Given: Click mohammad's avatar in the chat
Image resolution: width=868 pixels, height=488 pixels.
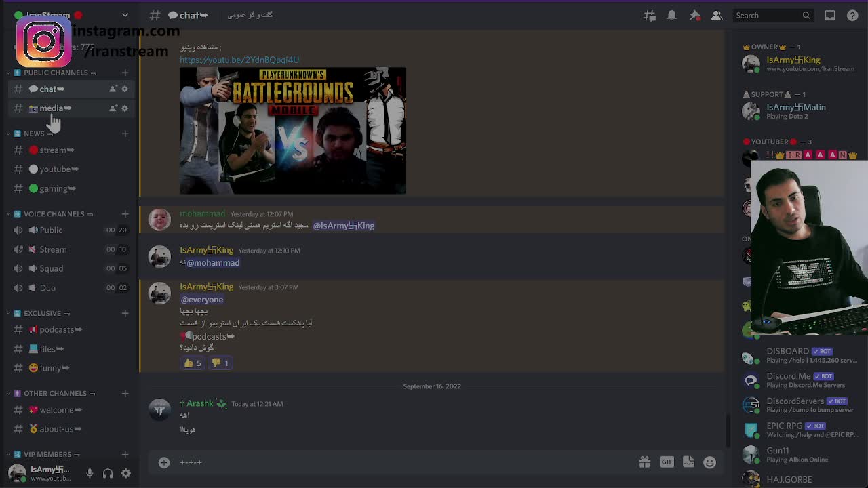Looking at the screenshot, I should tap(159, 220).
